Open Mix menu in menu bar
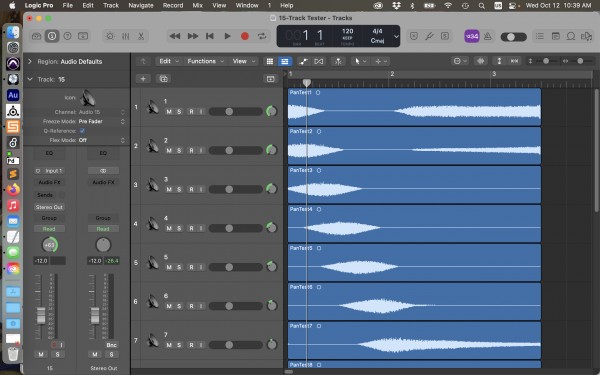Screen dimensions: 600x375 coord(197,5)
